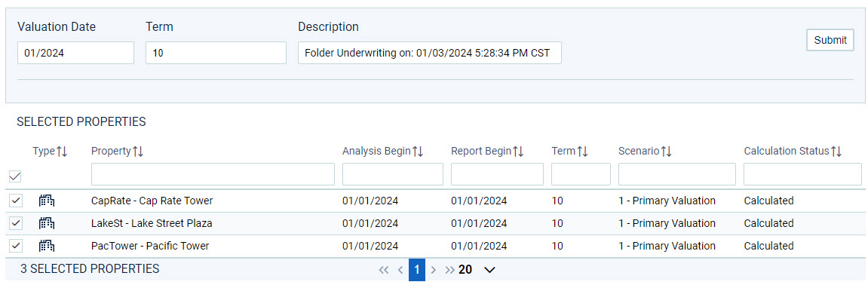Select 'PacTower - Pacific Tower' property name
The width and height of the screenshot is (868, 285).
[150, 246]
